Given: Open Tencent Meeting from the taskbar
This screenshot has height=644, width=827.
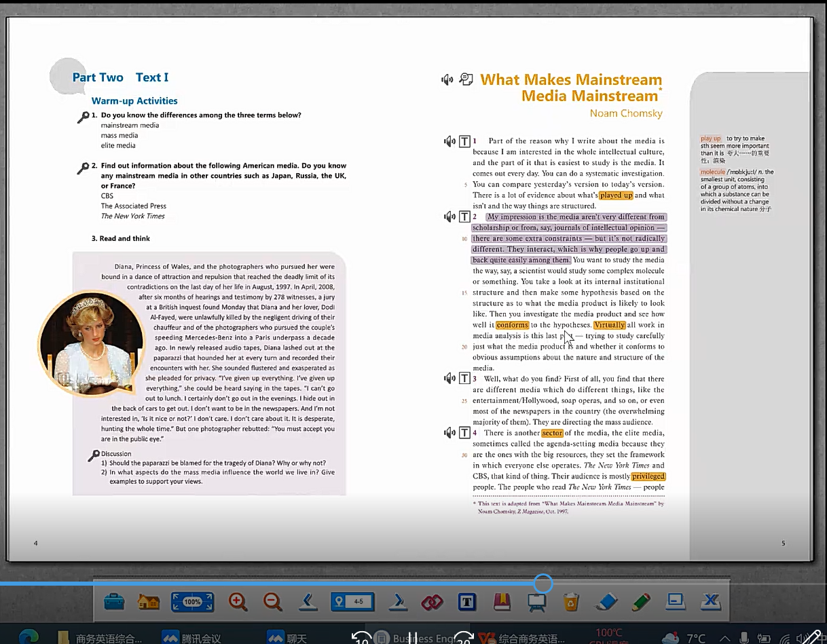Looking at the screenshot, I should [192, 638].
